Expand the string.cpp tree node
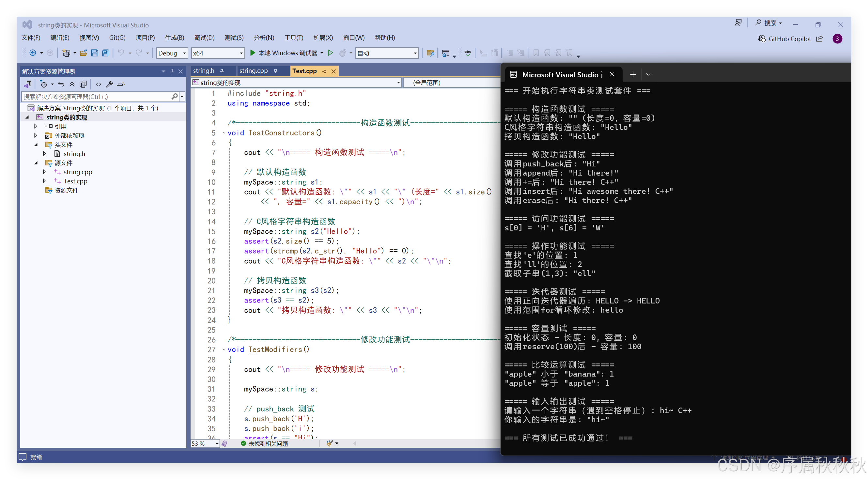 (44, 172)
